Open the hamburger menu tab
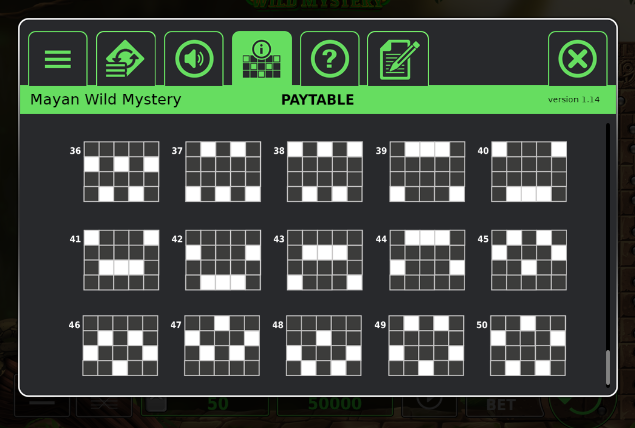 58,59
